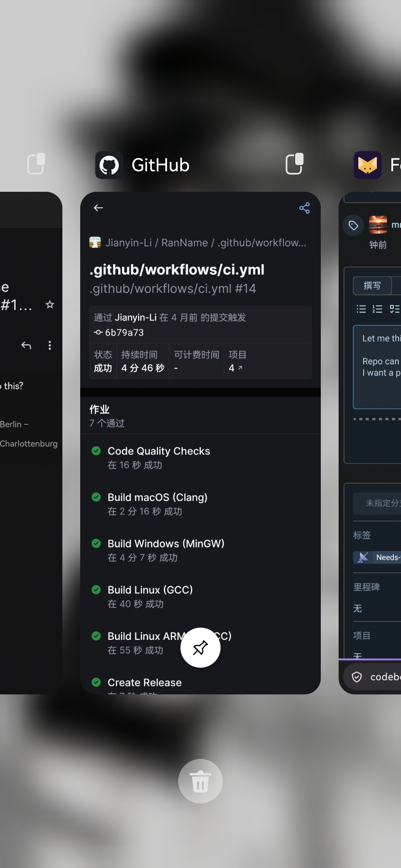
Task: Open split-screen icon next to GitHub title
Action: pos(295,164)
